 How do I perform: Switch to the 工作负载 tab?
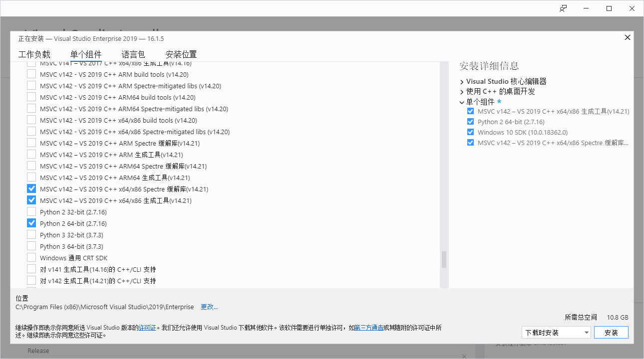(34, 54)
